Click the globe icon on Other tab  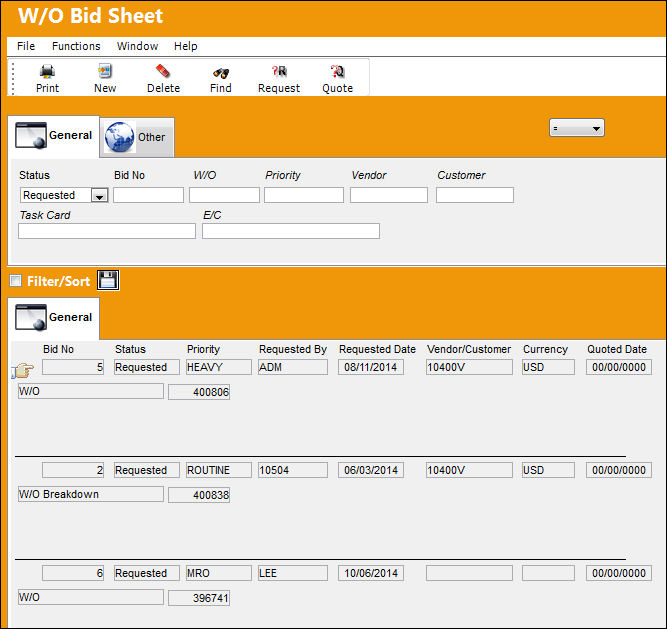(x=120, y=137)
